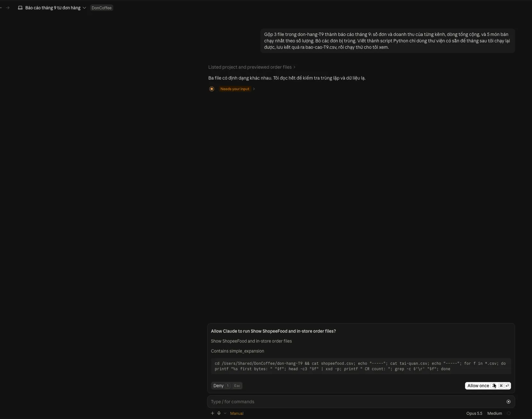Click the bash command code block

[361, 366]
